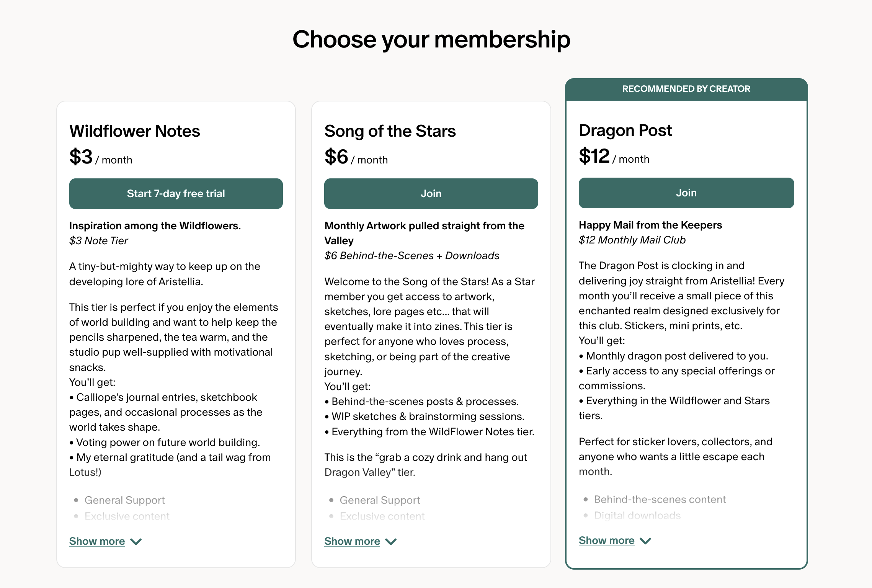Click the chevron beside Song of the Stars Show more
The height and width of the screenshot is (588, 872).
pos(391,542)
